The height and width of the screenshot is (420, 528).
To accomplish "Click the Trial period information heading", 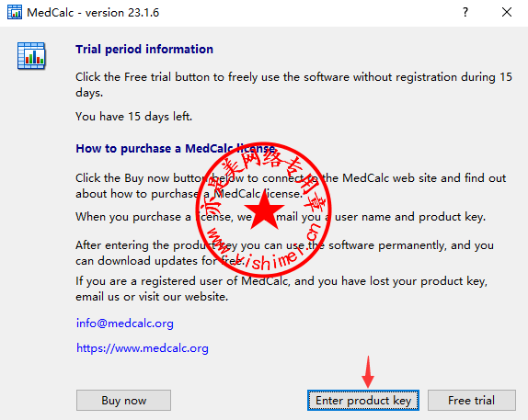I will (144, 49).
